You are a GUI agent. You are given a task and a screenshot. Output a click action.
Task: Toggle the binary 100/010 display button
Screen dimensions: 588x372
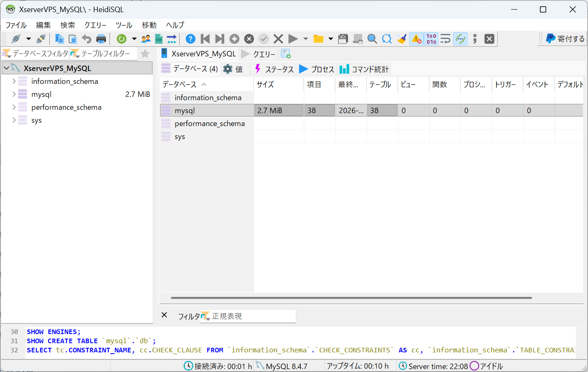(431, 39)
